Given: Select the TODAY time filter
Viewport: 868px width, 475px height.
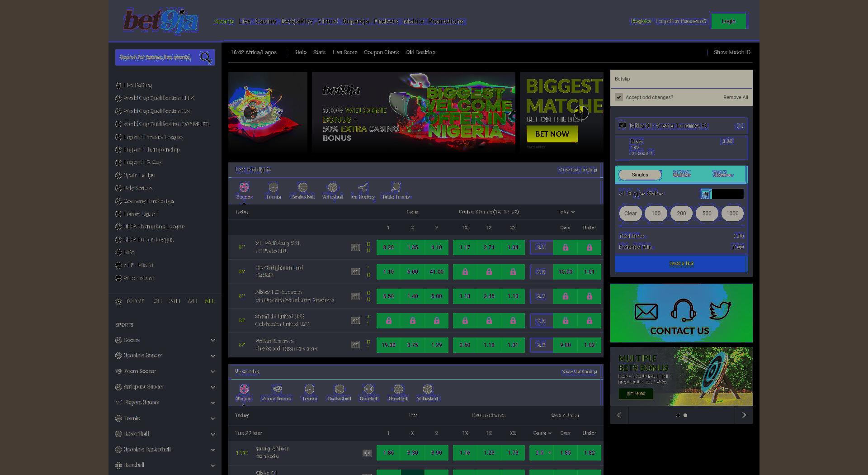Looking at the screenshot, I should click(135, 301).
